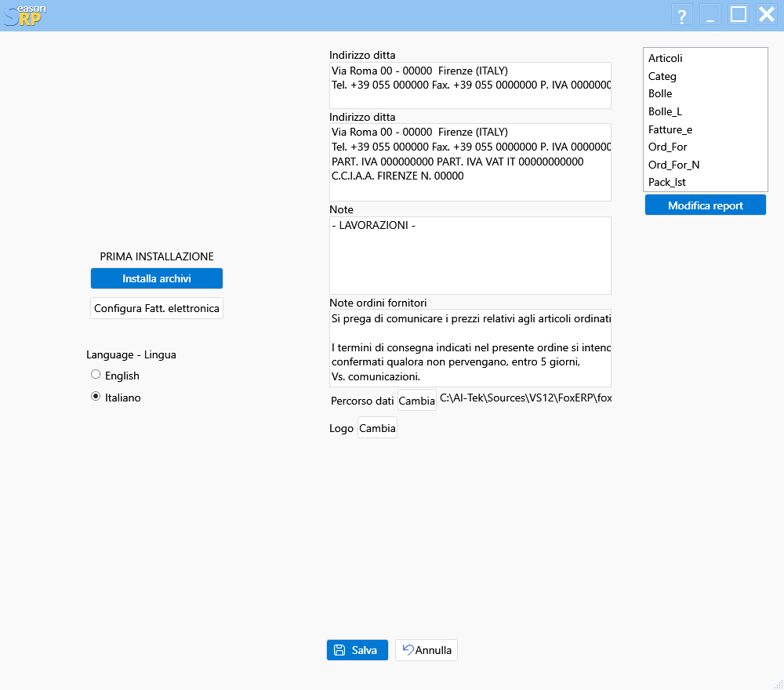Select the English language radio button
The height and width of the screenshot is (690, 784).
95,376
